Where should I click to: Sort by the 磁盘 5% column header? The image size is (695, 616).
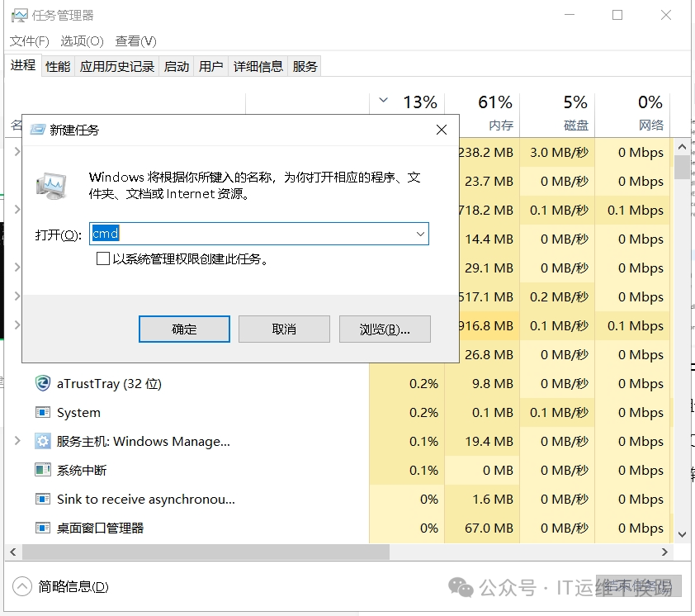557,114
